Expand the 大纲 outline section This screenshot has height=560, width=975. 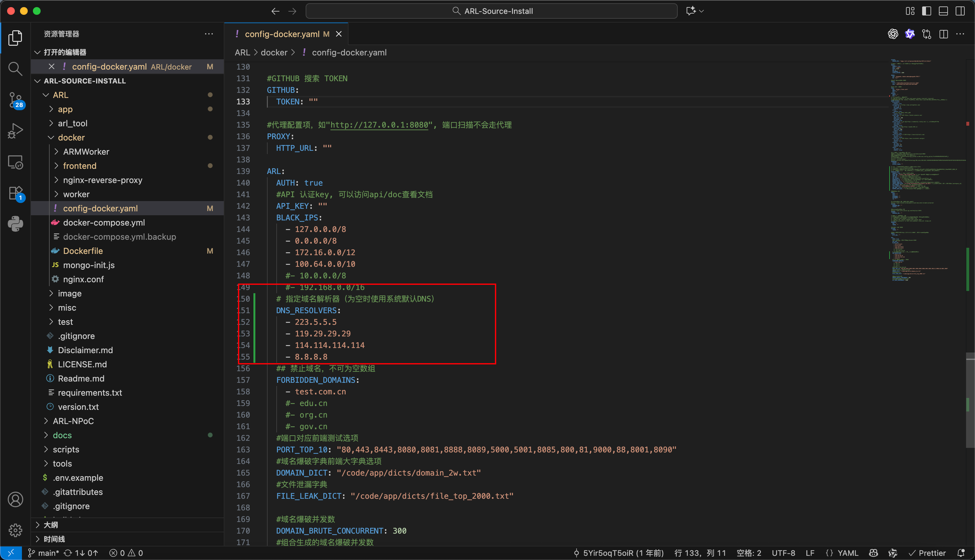(50, 525)
